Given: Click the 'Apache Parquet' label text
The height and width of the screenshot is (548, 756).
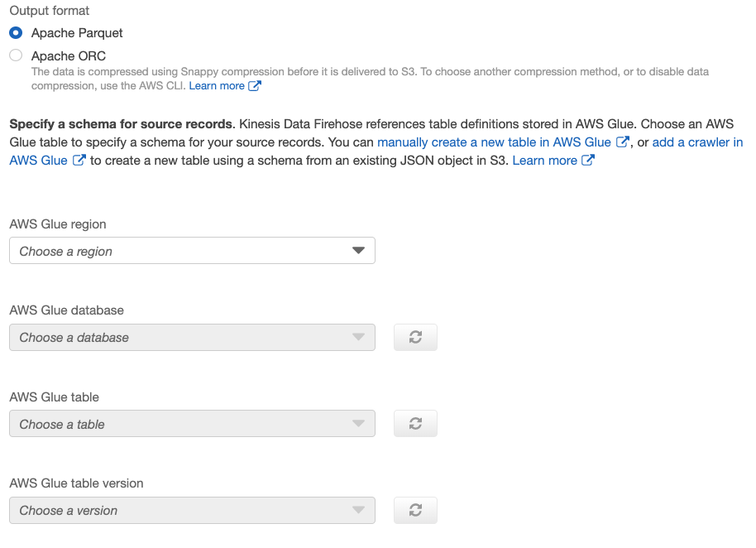Looking at the screenshot, I should [77, 33].
